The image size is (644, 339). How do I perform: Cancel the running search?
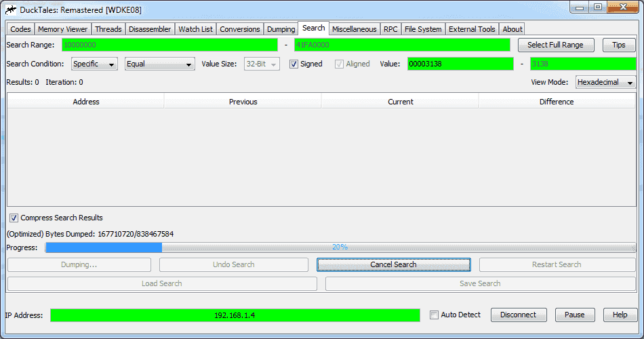click(x=393, y=264)
